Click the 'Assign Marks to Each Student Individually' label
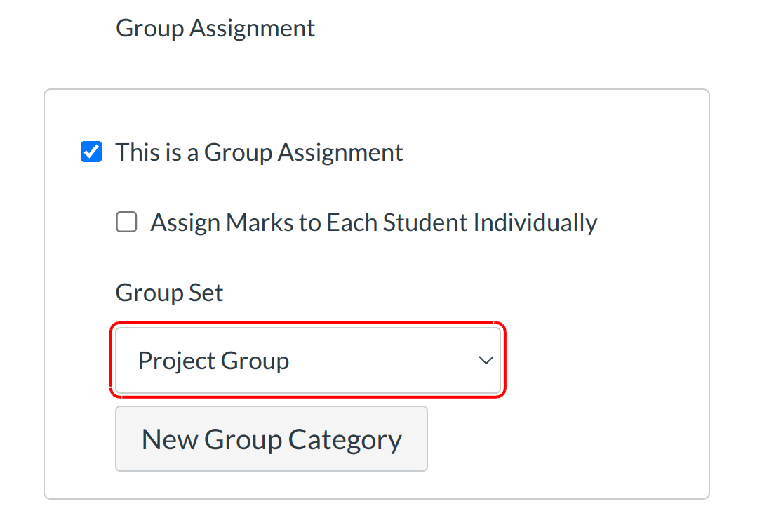Image resolution: width=762 pixels, height=532 pixels. coord(373,223)
